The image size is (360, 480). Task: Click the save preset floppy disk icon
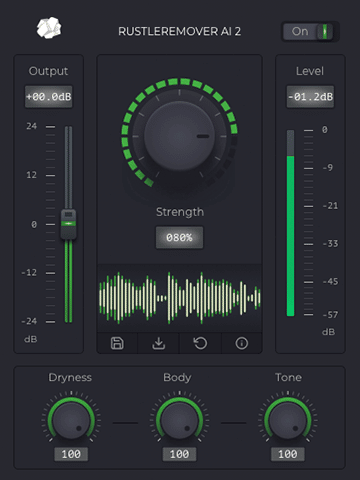click(117, 343)
